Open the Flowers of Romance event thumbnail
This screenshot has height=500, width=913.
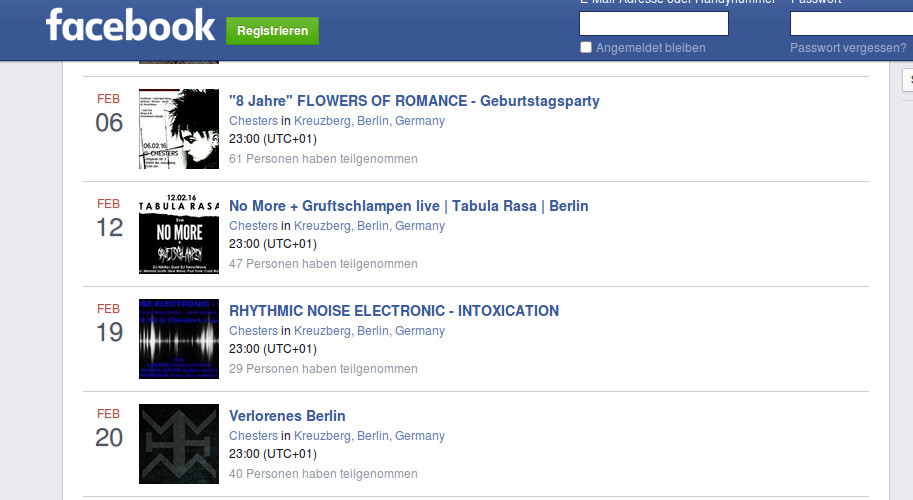[x=179, y=129]
